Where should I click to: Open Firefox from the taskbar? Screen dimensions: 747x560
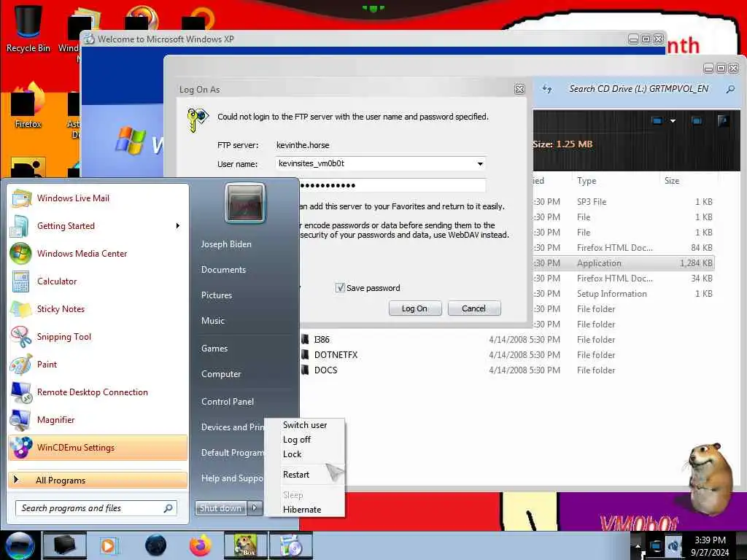200,545
